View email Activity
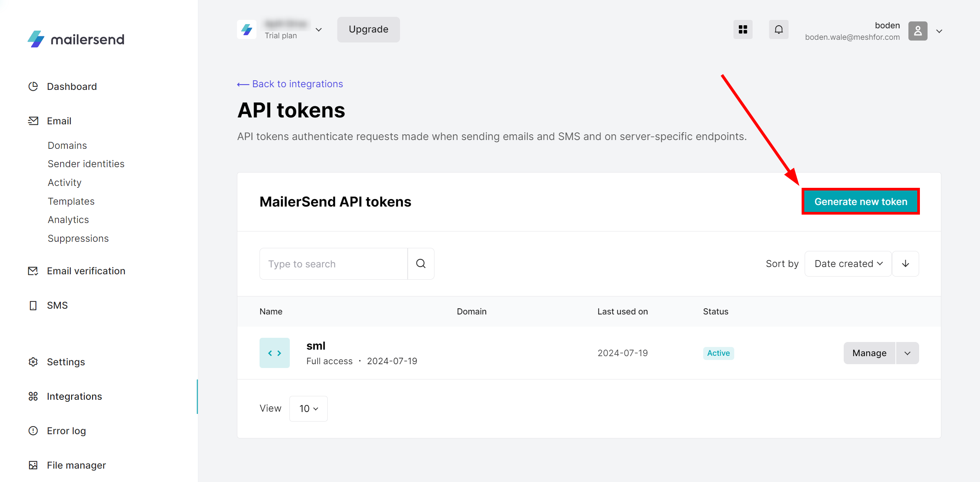Image resolution: width=980 pixels, height=482 pixels. click(x=64, y=182)
